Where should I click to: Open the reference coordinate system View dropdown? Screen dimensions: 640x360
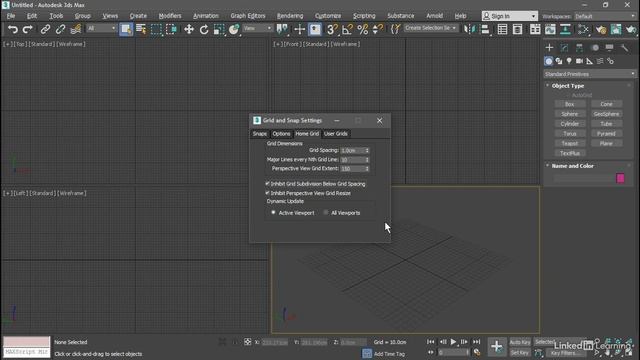257,28
